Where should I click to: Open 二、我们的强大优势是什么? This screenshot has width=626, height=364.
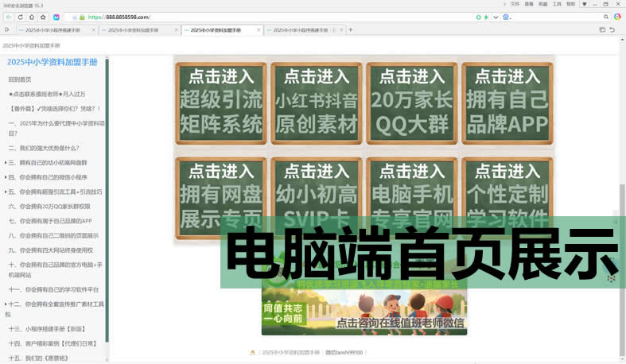tap(44, 148)
